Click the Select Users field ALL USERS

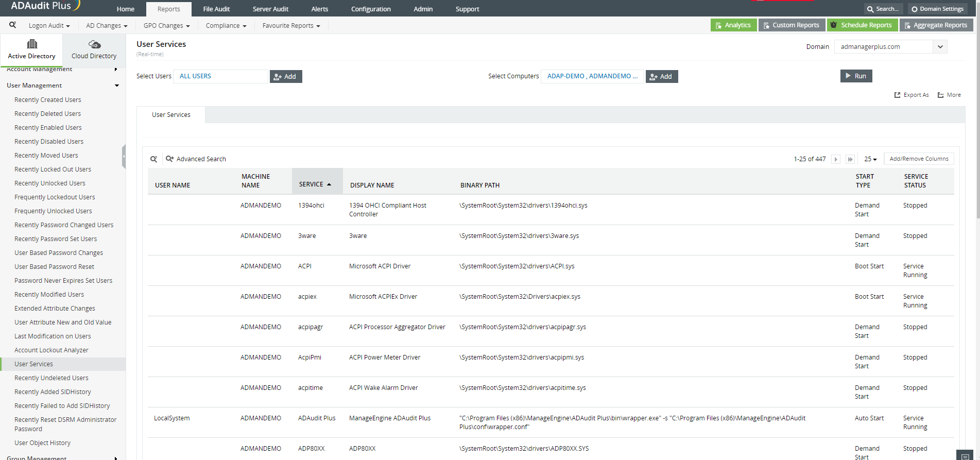click(220, 76)
